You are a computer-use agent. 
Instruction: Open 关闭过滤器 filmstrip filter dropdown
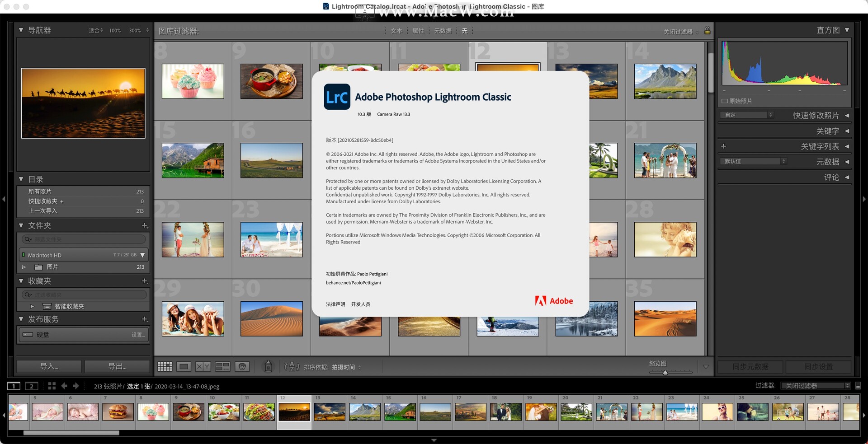click(816, 386)
